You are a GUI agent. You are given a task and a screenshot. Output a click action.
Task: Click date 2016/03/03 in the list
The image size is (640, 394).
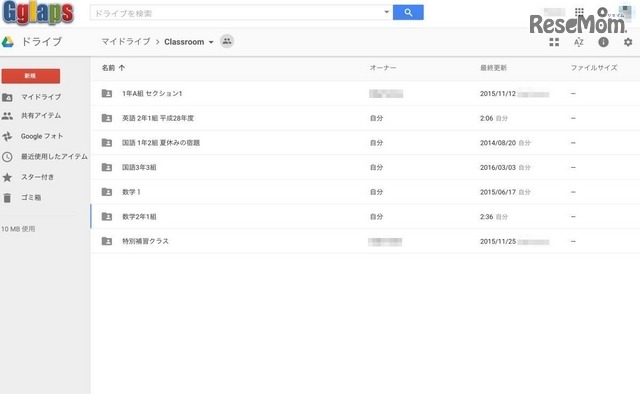click(x=498, y=167)
